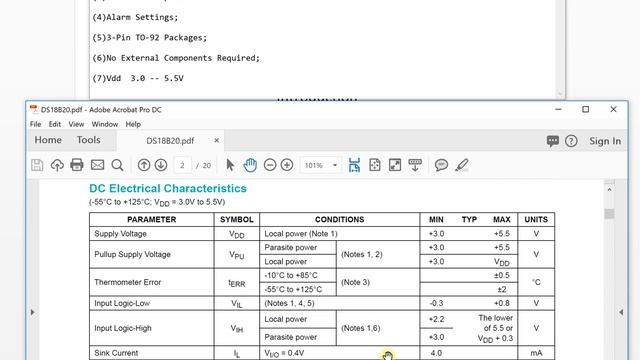Screen dimensions: 640x360
Task: Click the '±0.5' max value
Action: pyautogui.click(x=502, y=276)
